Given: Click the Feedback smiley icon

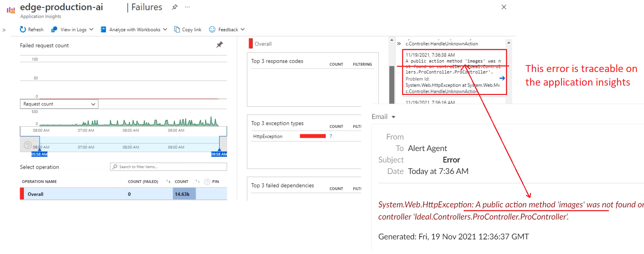Looking at the screenshot, I should coord(212,29).
